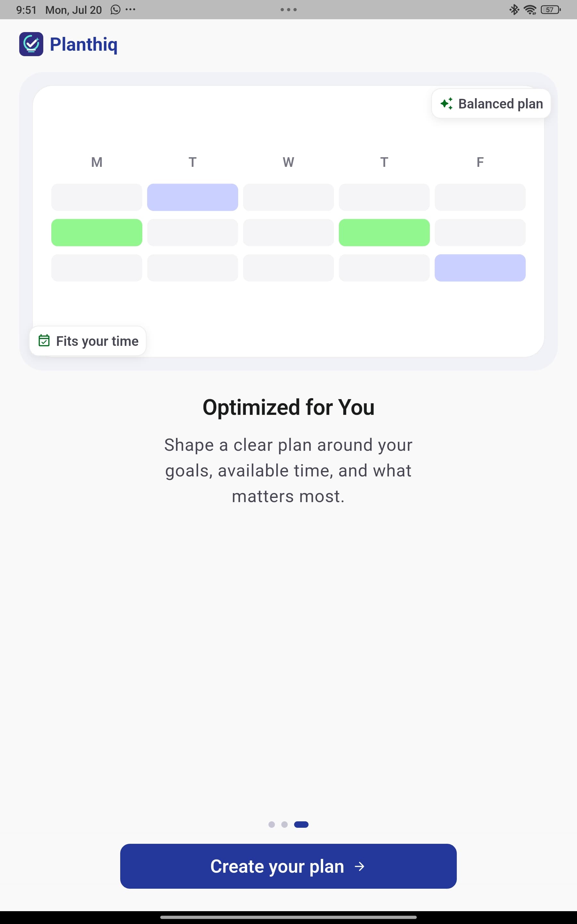Screen dimensions: 577x924
Task: Tap the Planthiq brand name text
Action: point(84,44)
